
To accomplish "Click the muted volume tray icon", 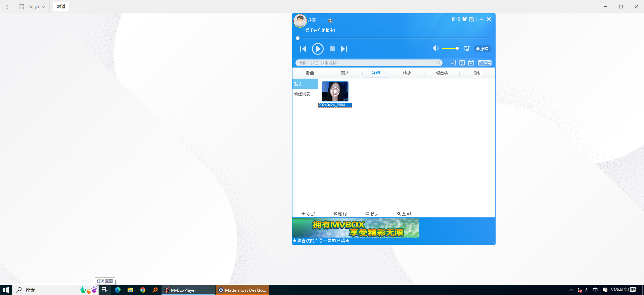I will (579, 290).
